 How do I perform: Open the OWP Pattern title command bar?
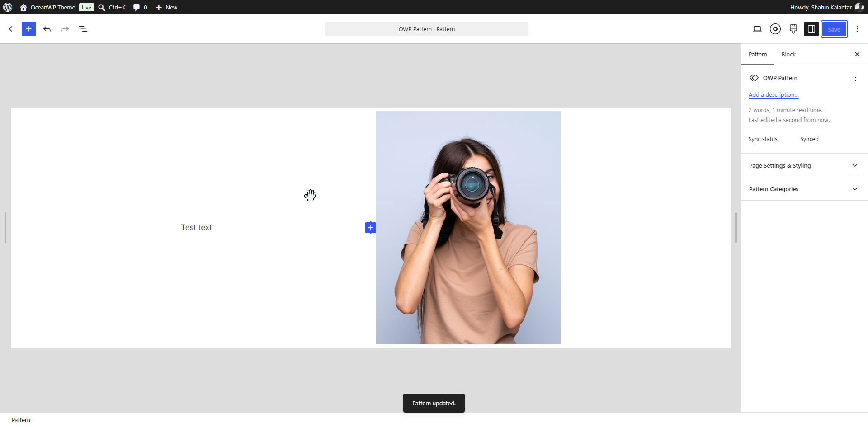426,29
